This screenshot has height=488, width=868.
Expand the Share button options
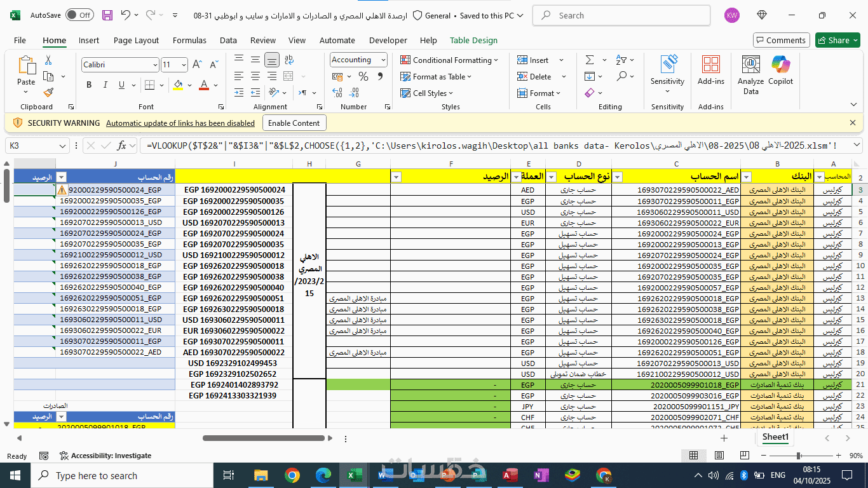[x=856, y=40]
